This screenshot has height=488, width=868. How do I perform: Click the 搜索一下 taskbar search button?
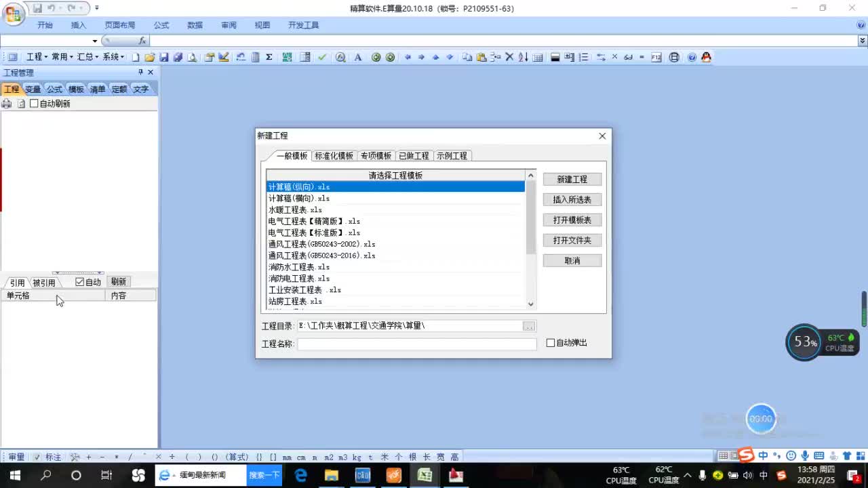coord(264,475)
